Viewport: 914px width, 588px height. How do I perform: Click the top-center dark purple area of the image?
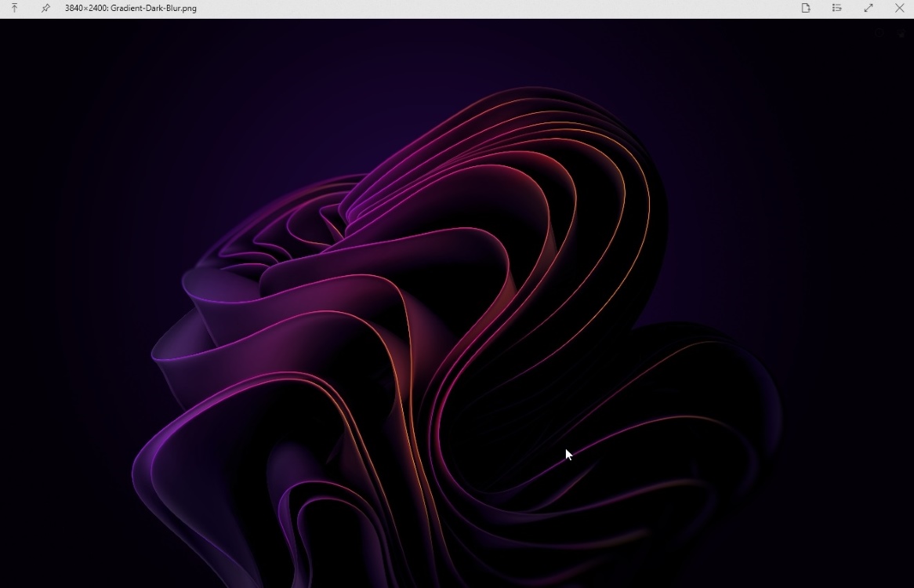[x=457, y=47]
